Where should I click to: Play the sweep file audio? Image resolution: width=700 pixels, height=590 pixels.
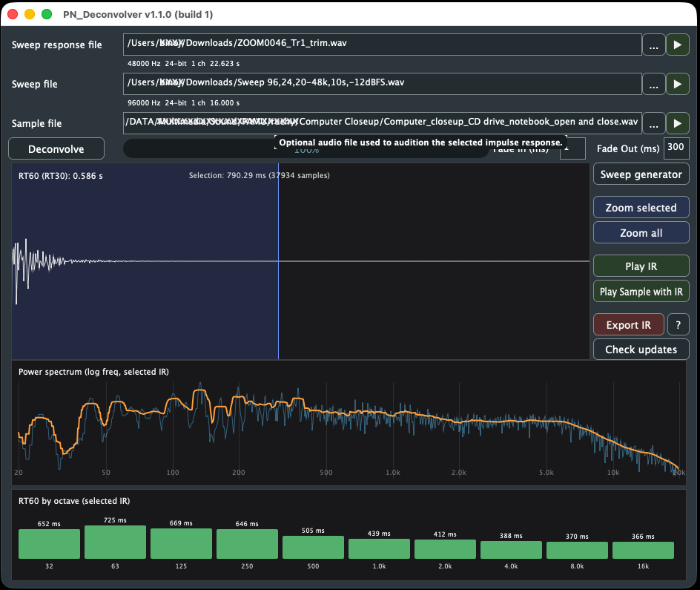[677, 84]
